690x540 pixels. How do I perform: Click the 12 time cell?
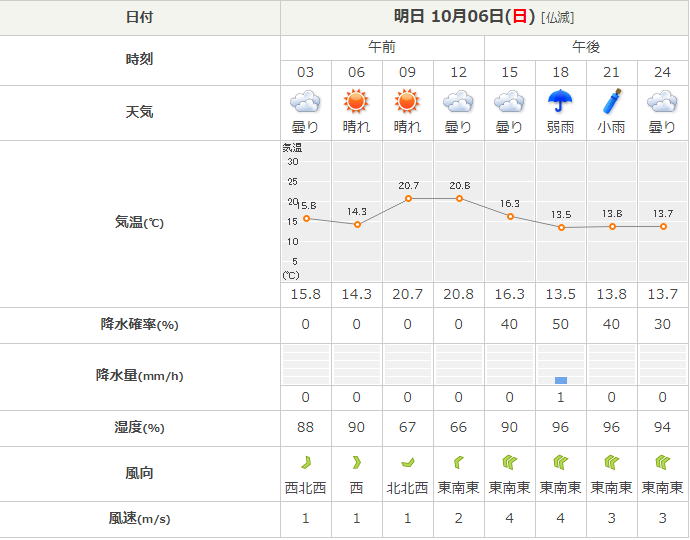459,72
